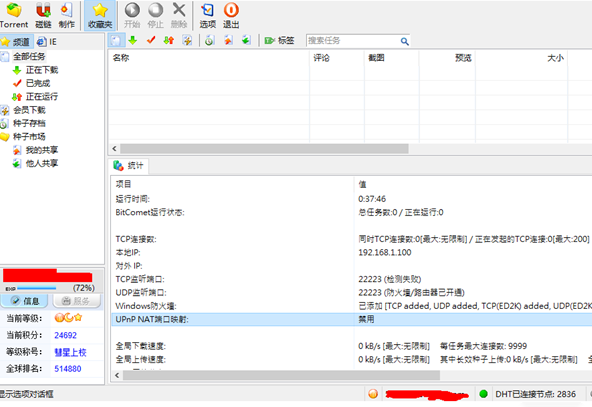Screen dimensions: 592x407
Task: Click the 名称 column header
Action: tap(209, 58)
